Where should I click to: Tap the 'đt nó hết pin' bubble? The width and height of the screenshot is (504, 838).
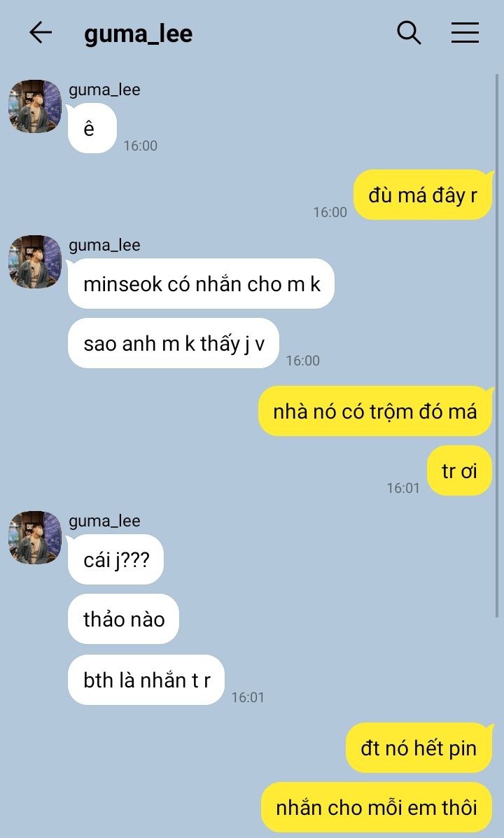click(x=419, y=748)
